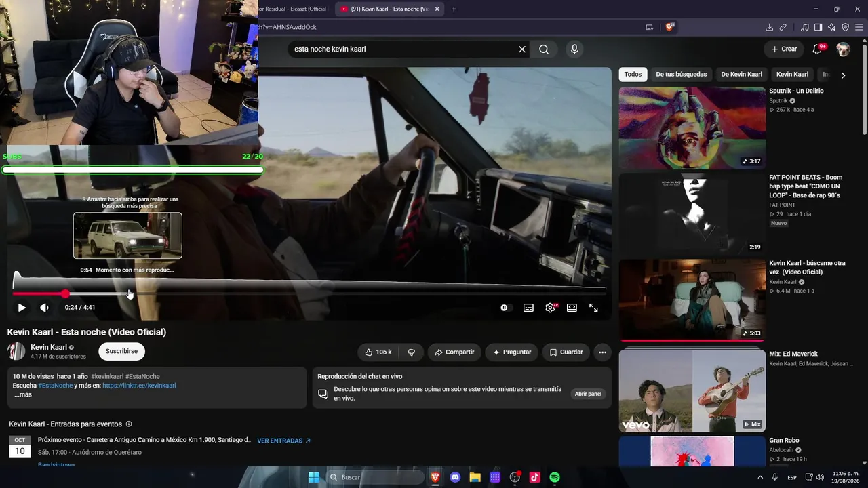Select the De tus búsquedas chip
Image resolution: width=868 pixels, height=488 pixels.
point(681,75)
